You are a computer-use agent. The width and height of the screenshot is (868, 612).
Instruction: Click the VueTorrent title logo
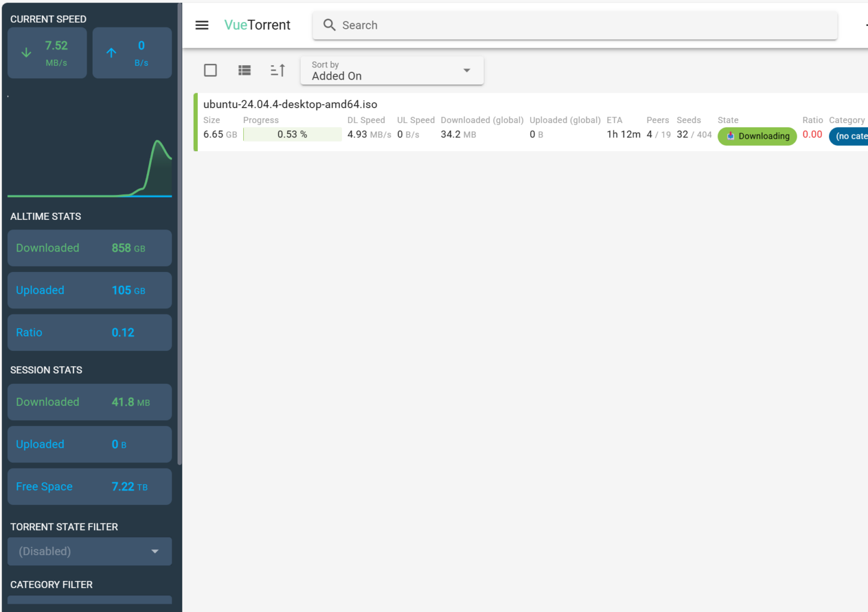point(257,25)
